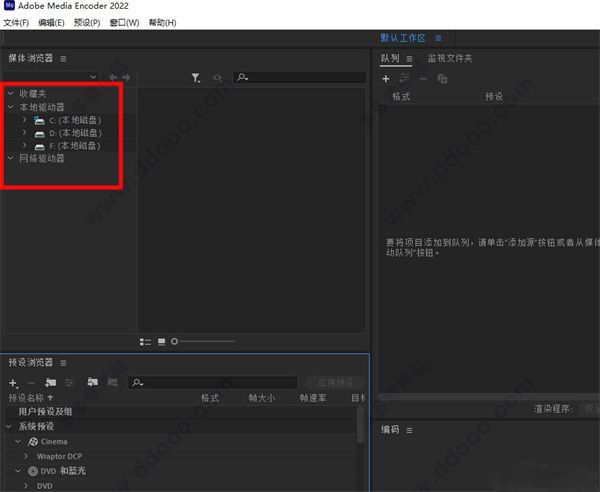This screenshot has width=600, height=492.
Task: Select the 默认工作区 workspace
Action: (403, 38)
